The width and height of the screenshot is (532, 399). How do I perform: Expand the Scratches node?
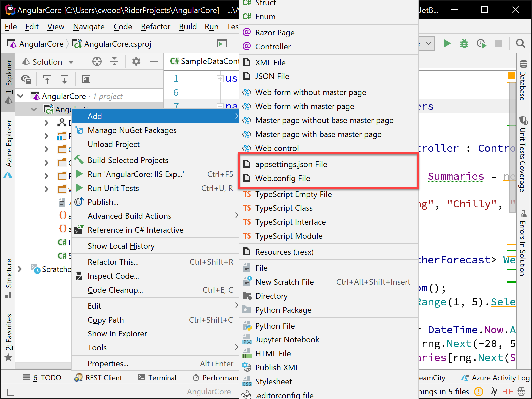[x=20, y=269]
